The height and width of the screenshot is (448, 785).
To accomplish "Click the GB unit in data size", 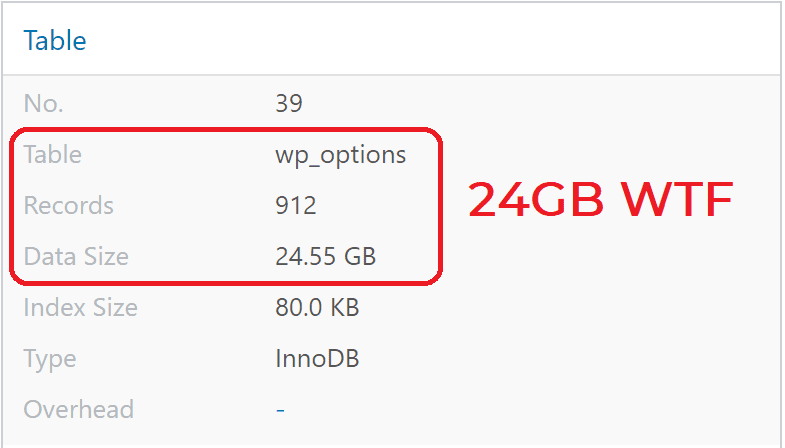I will coord(359,256).
